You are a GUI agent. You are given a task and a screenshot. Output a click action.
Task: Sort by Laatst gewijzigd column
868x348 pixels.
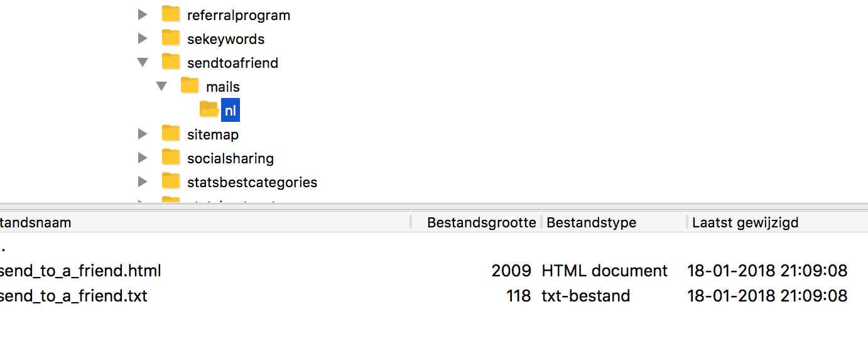point(745,222)
